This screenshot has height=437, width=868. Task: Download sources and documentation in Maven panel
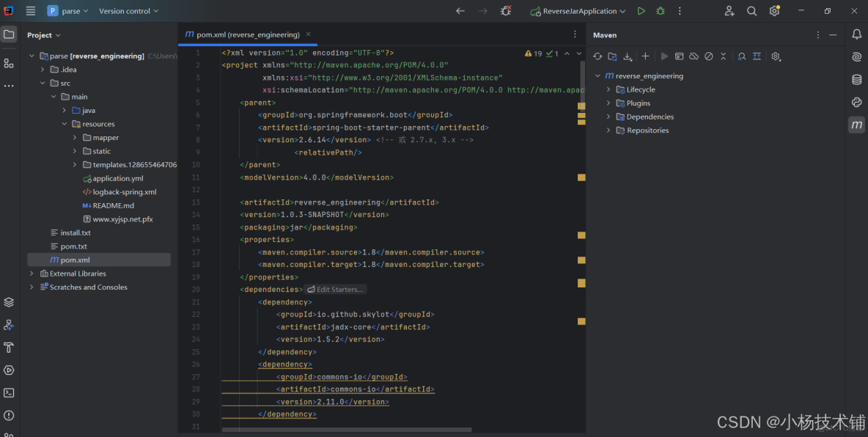628,56
